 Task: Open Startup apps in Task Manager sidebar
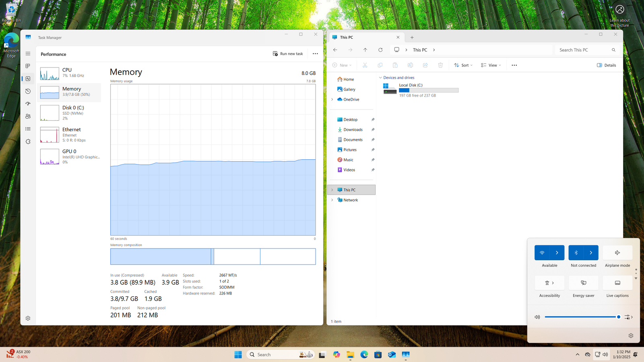coord(28,104)
